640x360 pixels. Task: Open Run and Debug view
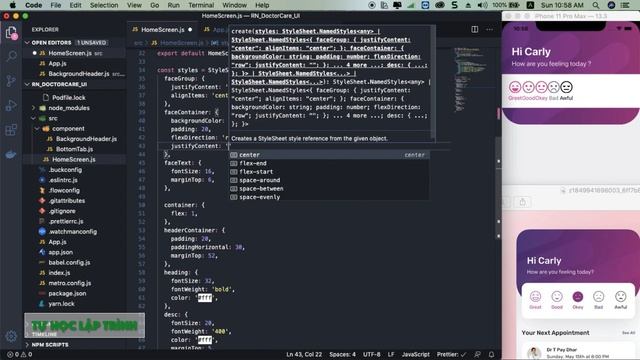tap(11, 105)
